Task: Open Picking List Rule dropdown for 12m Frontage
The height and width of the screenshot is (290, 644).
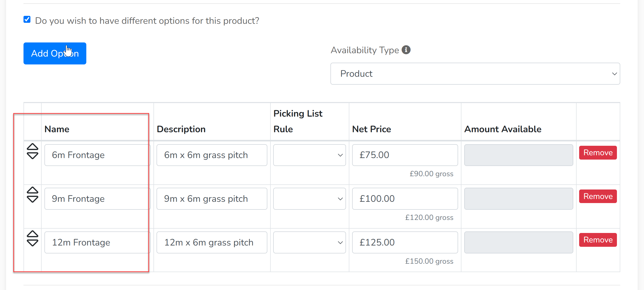Action: click(x=309, y=242)
